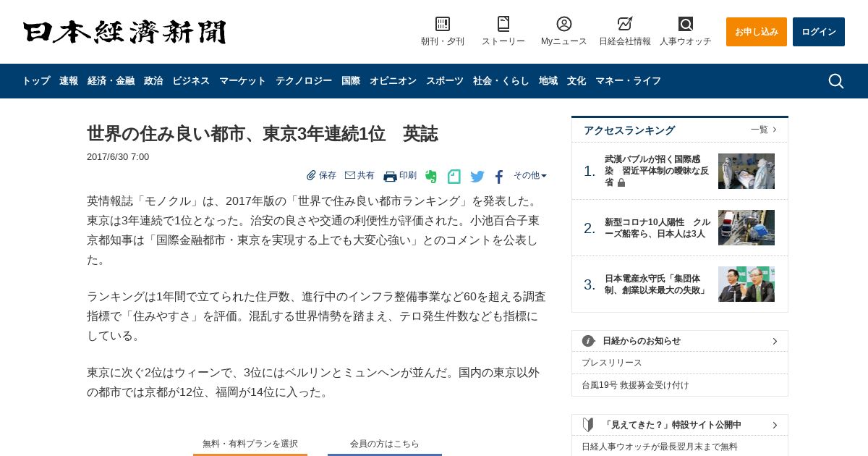Click the search magnifier in the navigation bar
The width and height of the screenshot is (868, 456).
[x=836, y=81]
